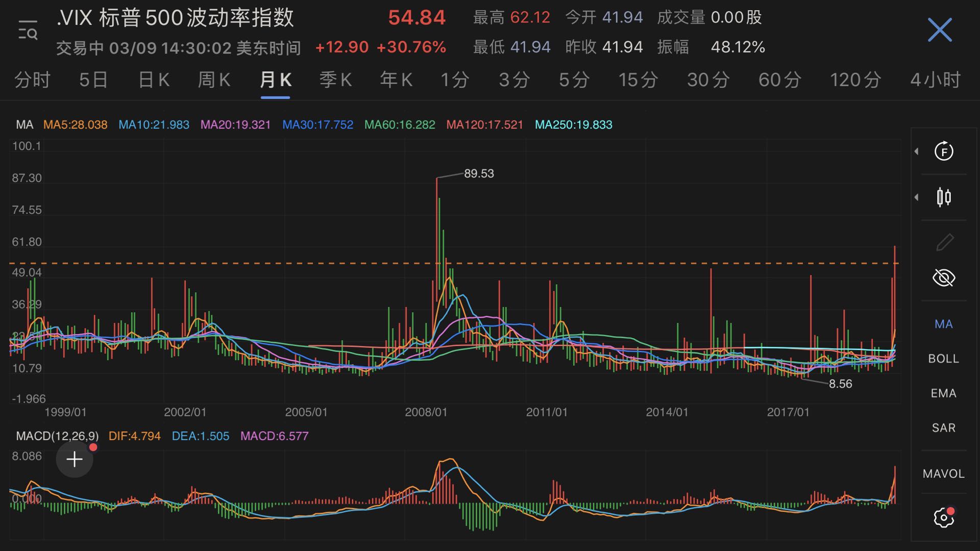Viewport: 980px width, 551px height.
Task: Expand arrow beside the candlestick icon
Action: click(x=917, y=197)
